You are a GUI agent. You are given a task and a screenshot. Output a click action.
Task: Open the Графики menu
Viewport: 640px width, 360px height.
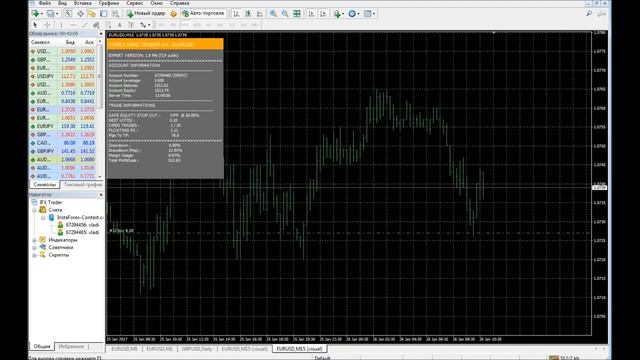(x=109, y=3)
